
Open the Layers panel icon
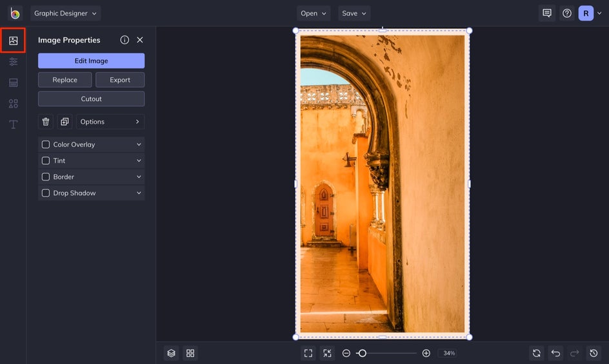pos(172,353)
